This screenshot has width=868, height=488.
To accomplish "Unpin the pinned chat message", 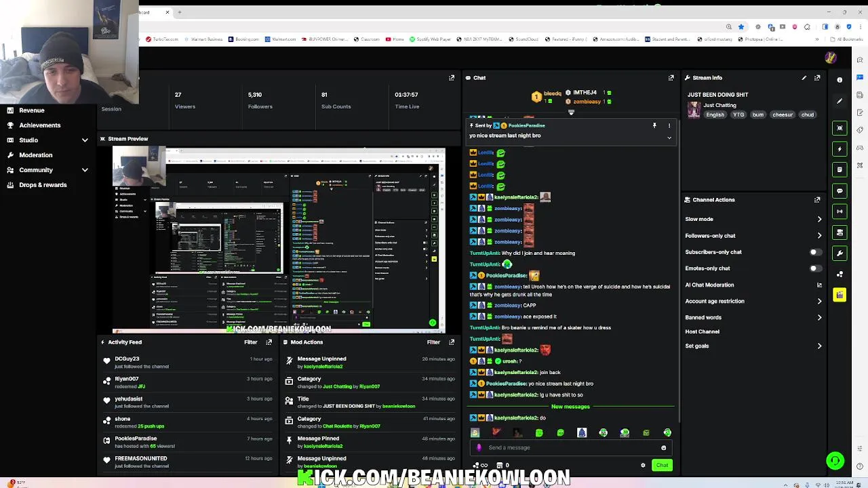I will 654,125.
